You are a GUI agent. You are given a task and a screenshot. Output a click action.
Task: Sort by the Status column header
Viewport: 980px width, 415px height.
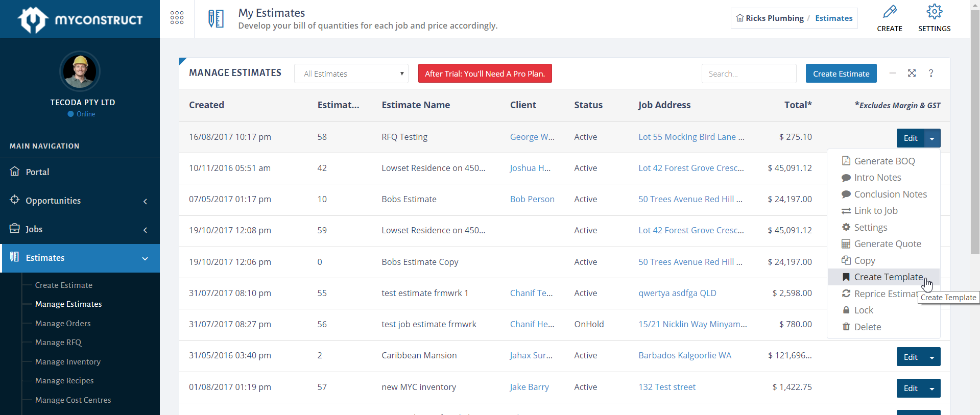[x=588, y=105]
